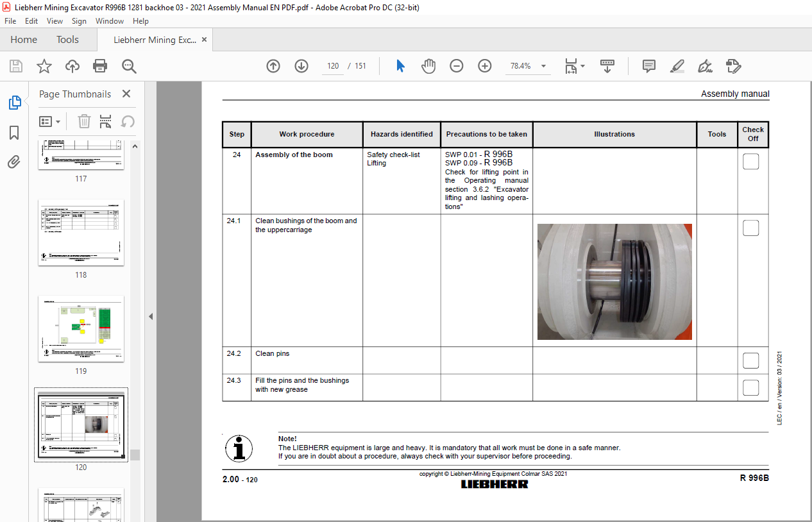
Task: Select page 118 thumbnail
Action: (81, 232)
